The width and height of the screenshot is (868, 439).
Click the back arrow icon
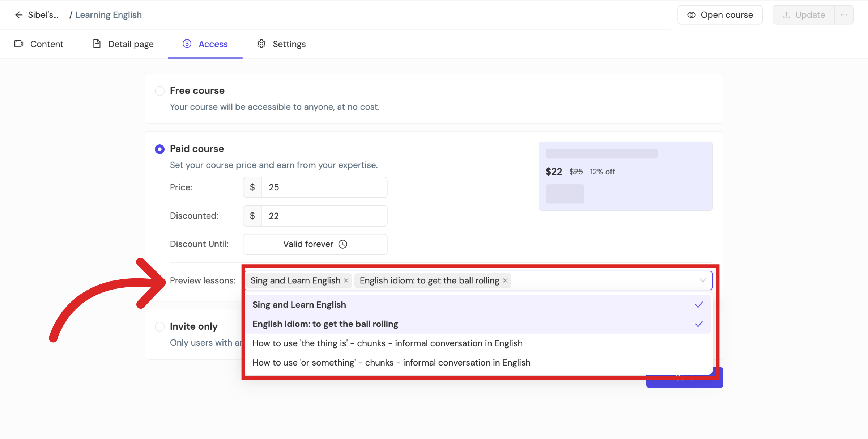(x=19, y=15)
